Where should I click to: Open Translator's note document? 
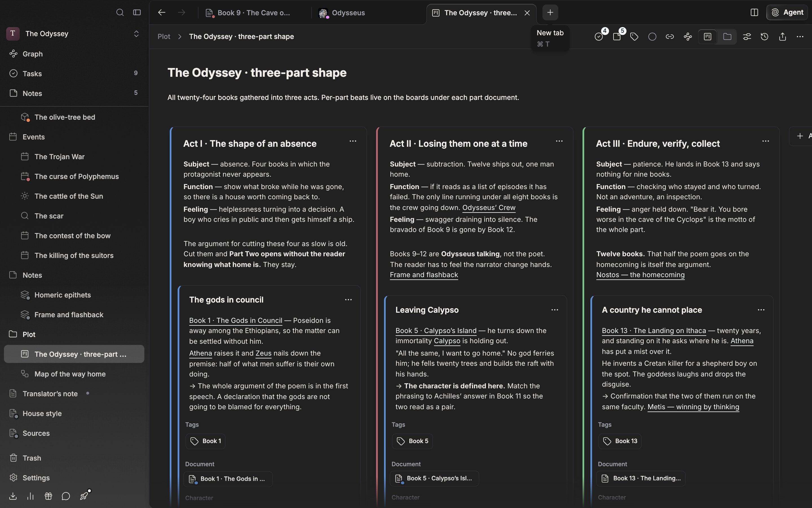point(74,394)
